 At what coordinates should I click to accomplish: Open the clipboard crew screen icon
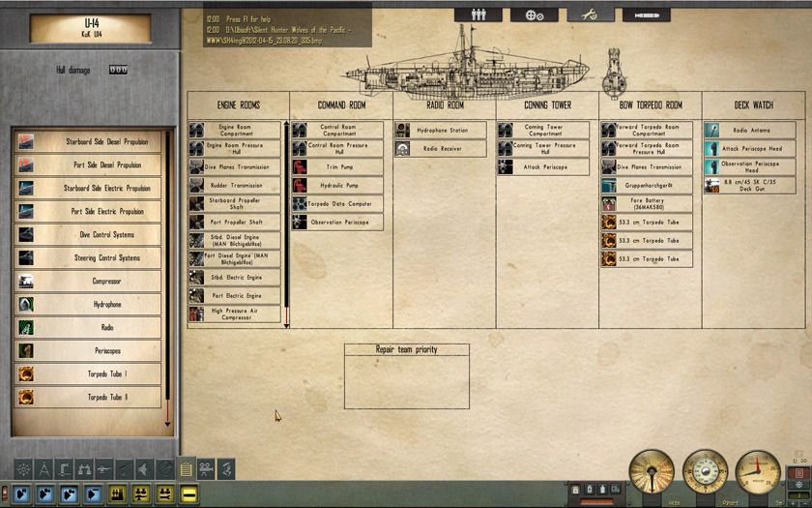tap(186, 468)
